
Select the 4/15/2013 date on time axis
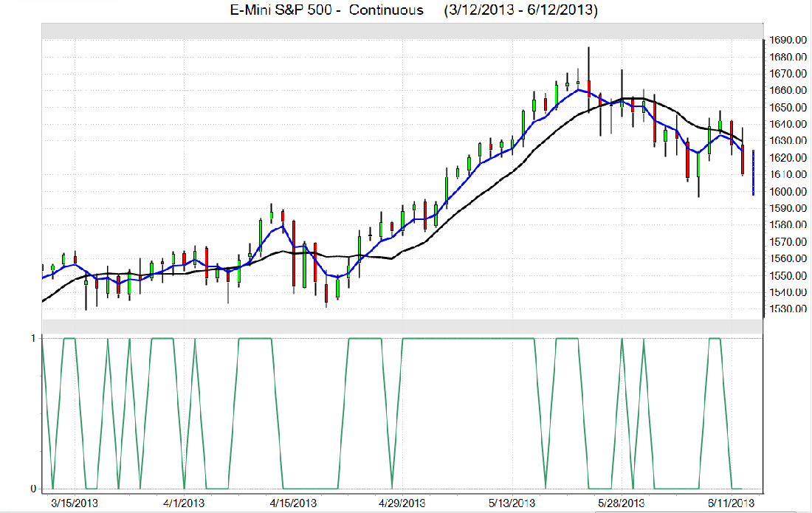click(x=293, y=503)
